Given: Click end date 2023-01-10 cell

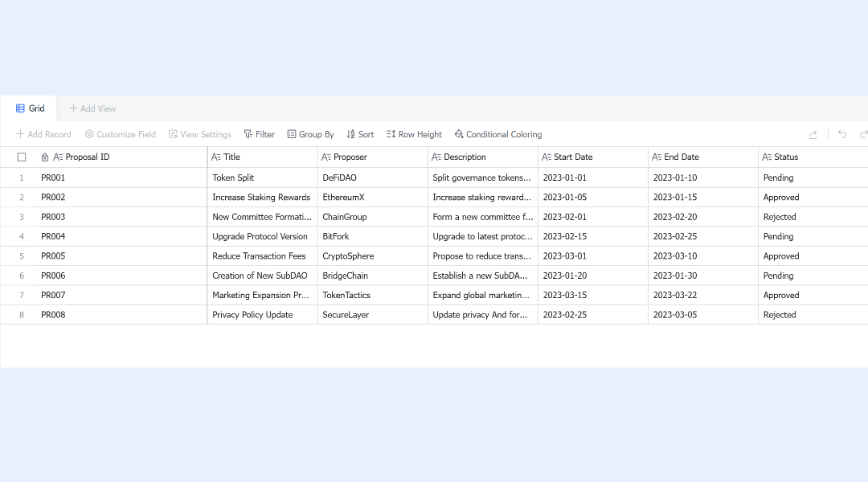Looking at the screenshot, I should pyautogui.click(x=703, y=178).
